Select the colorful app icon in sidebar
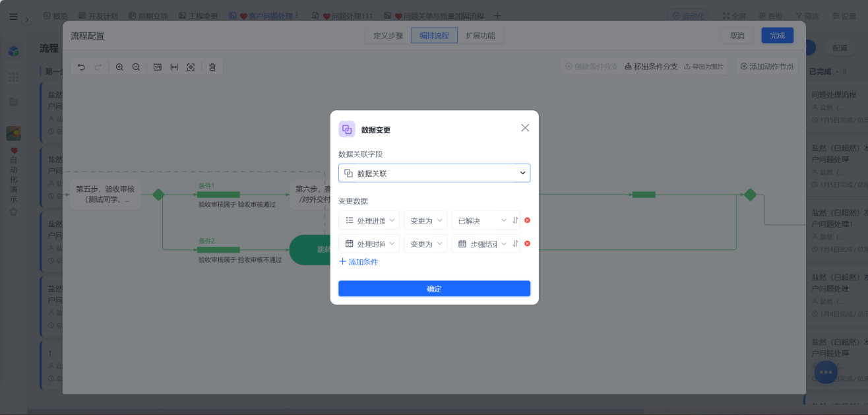This screenshot has width=868, height=415. click(x=13, y=133)
